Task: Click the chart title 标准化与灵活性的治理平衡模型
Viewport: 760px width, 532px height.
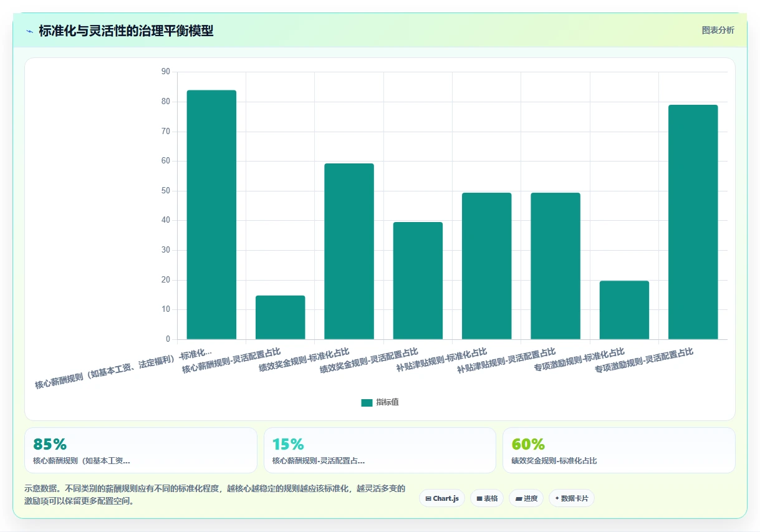Action: point(126,31)
